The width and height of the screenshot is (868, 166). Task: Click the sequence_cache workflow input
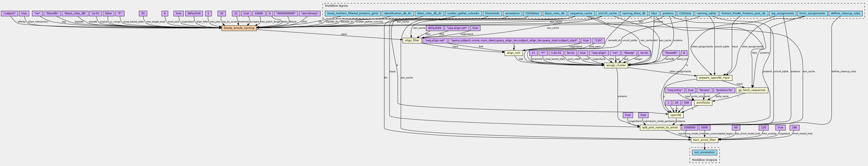pyautogui.click(x=581, y=13)
